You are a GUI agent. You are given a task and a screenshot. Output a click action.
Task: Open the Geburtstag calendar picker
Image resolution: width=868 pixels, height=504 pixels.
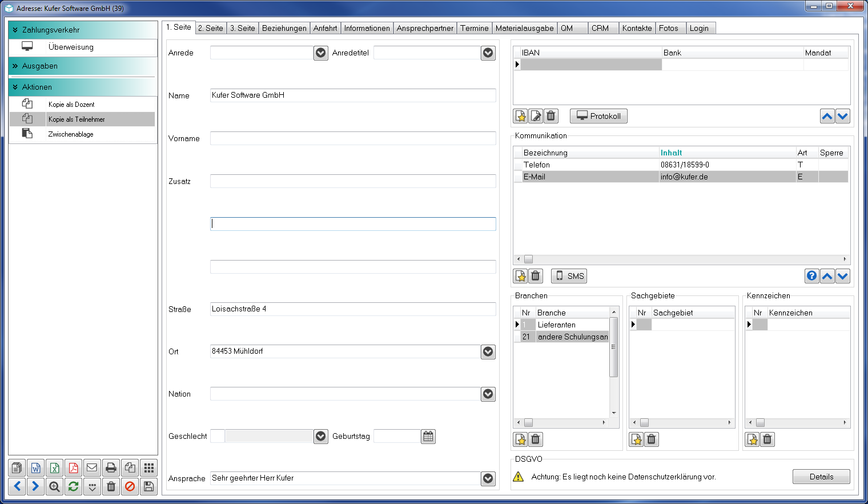tap(428, 437)
